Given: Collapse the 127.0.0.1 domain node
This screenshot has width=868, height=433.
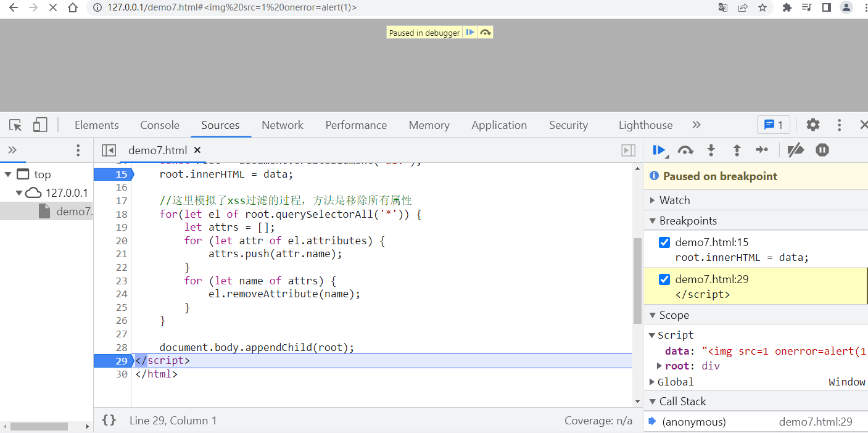Looking at the screenshot, I should point(20,192).
